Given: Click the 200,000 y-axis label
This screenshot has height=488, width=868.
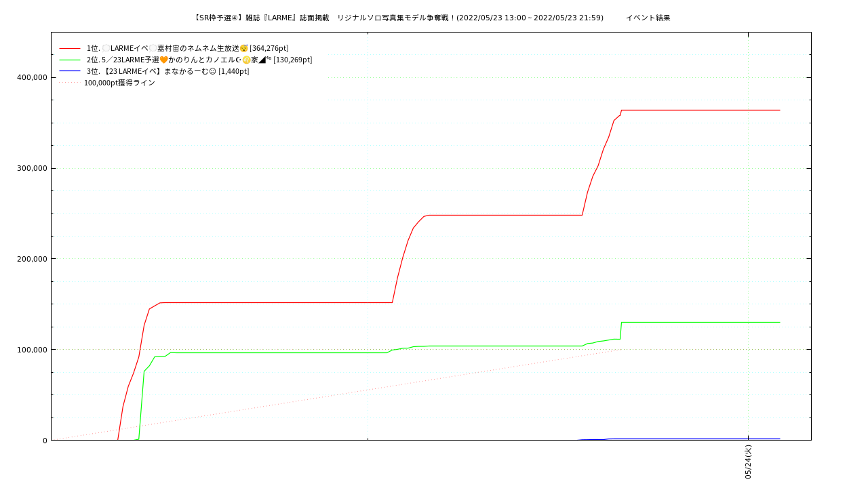Looking at the screenshot, I should [x=31, y=259].
